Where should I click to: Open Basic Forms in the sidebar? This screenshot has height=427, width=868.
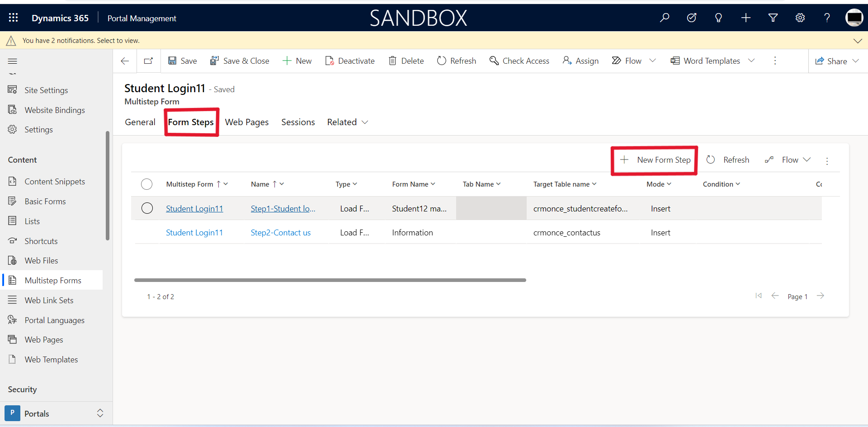click(x=45, y=201)
